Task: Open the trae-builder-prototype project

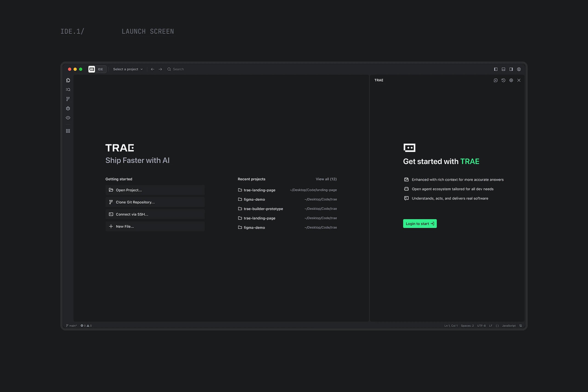Action: 287,209
